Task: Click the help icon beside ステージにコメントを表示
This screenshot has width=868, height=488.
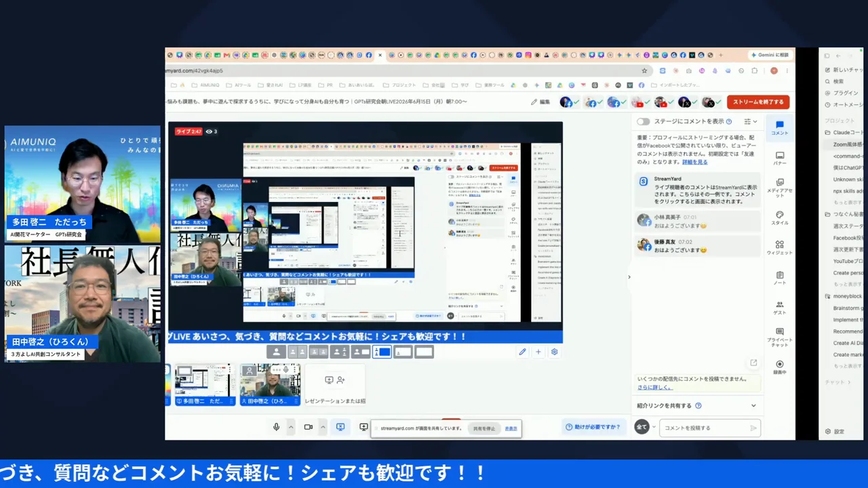Action: click(729, 121)
